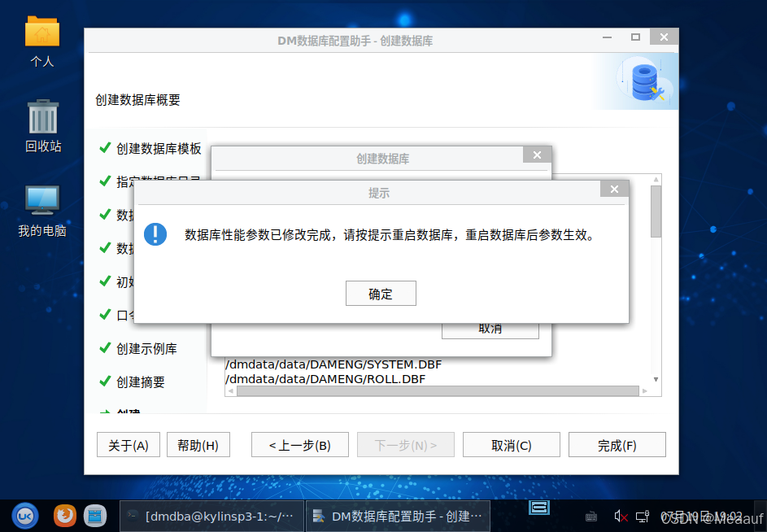Click the horizontal scrollbar in summary
Image resolution: width=767 pixels, height=532 pixels.
pos(438,390)
